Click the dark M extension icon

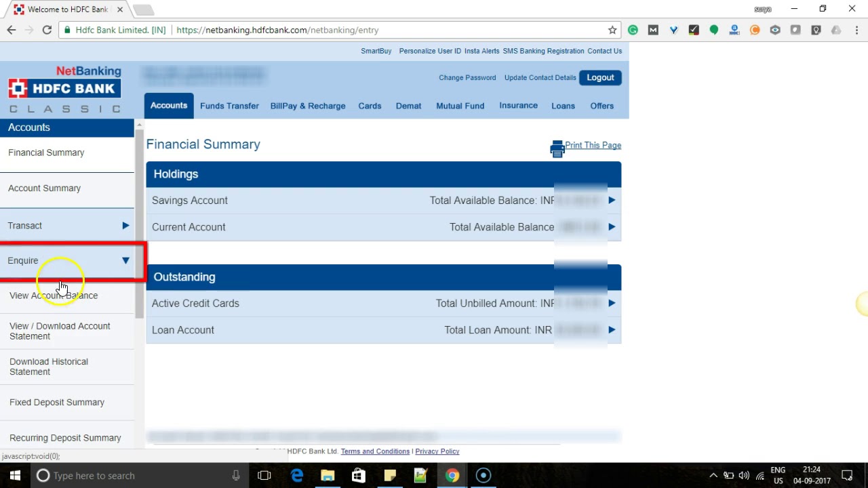[653, 30]
